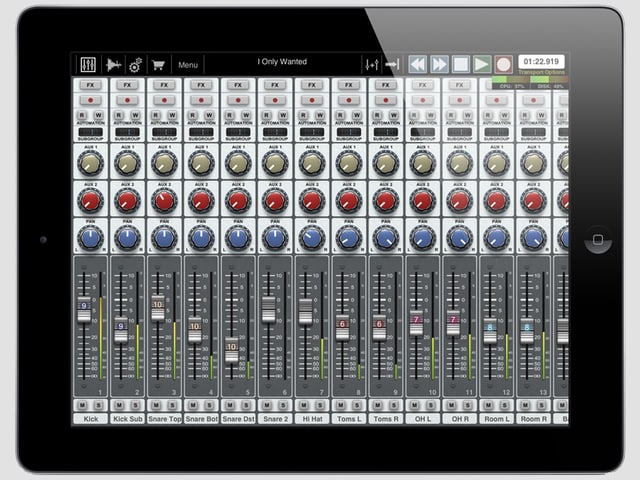The width and height of the screenshot is (640, 480).
Task: Open settings with the gears icon
Action: tap(136, 65)
